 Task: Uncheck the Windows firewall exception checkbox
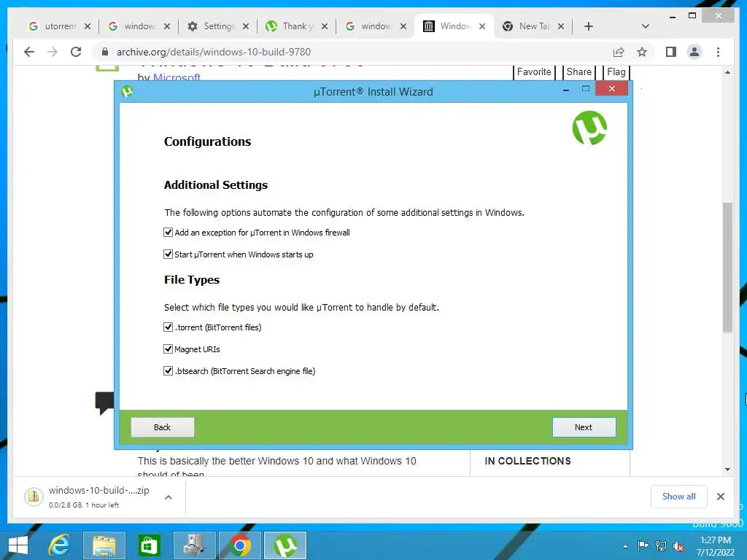pos(168,233)
